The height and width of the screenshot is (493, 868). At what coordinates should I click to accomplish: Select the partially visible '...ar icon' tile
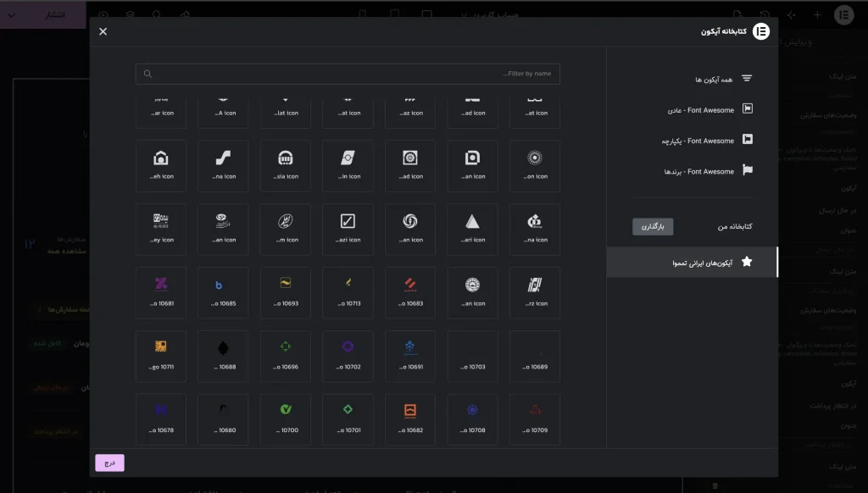pos(160,113)
